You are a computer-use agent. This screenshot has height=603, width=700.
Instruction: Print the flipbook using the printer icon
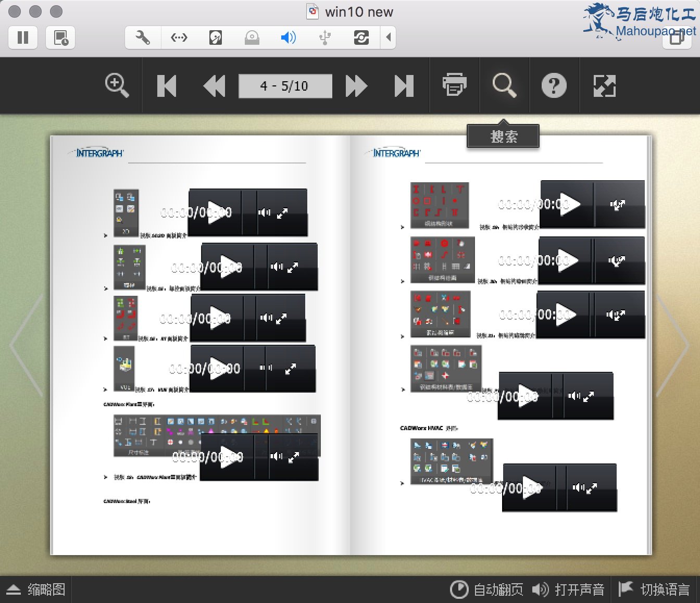454,84
